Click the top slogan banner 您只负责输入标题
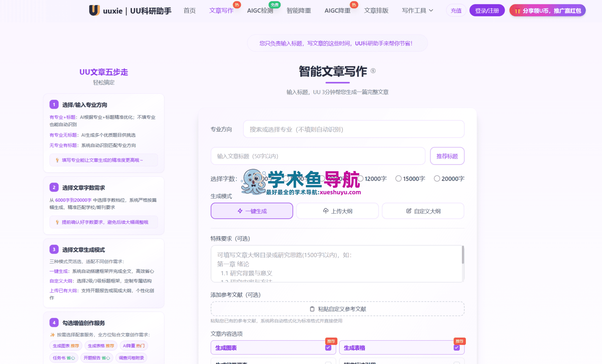The image size is (602, 364). pos(337,43)
